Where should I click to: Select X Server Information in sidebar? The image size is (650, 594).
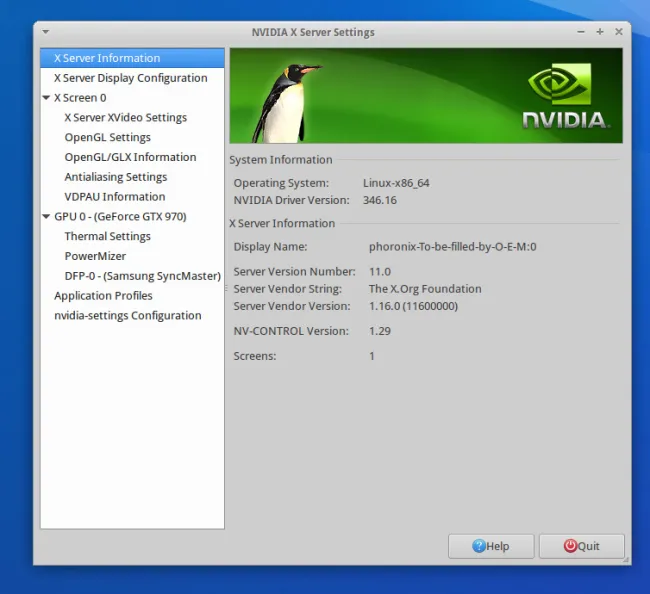[107, 58]
